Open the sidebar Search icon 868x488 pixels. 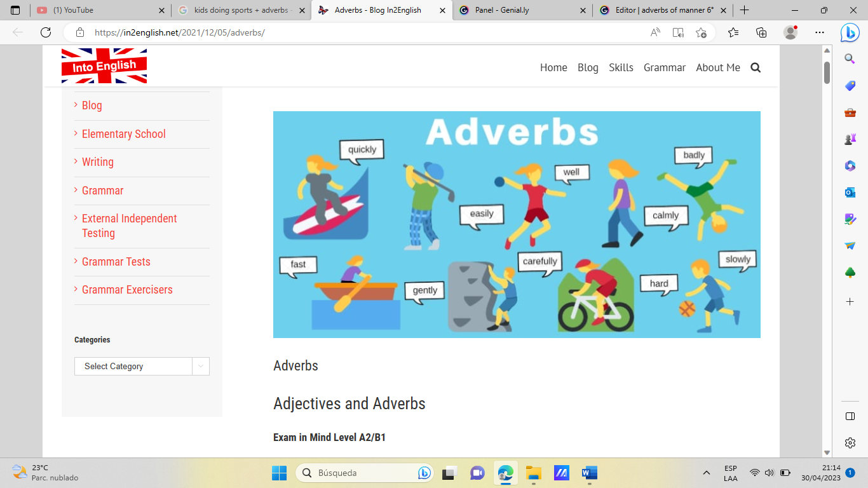850,58
